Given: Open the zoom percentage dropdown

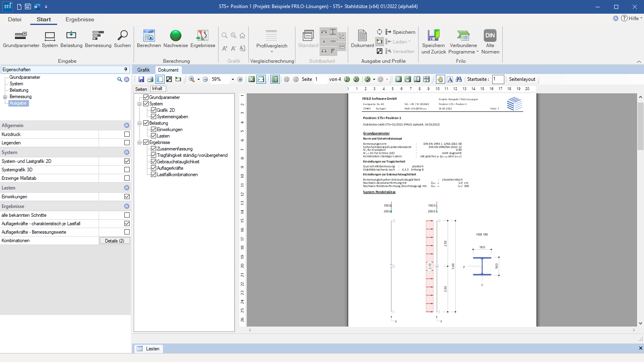Looking at the screenshot, I should coord(233,79).
